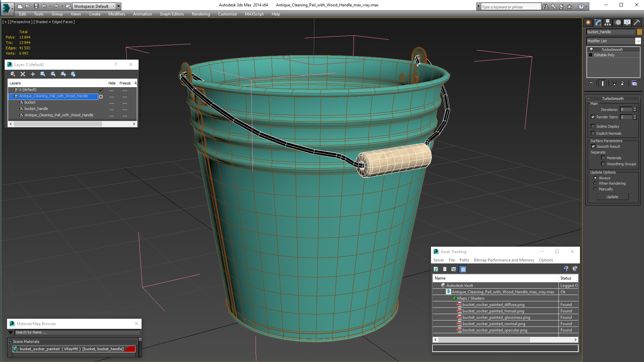
Task: Click the Hide/Unhide All Layers icon
Action: [x=63, y=74]
